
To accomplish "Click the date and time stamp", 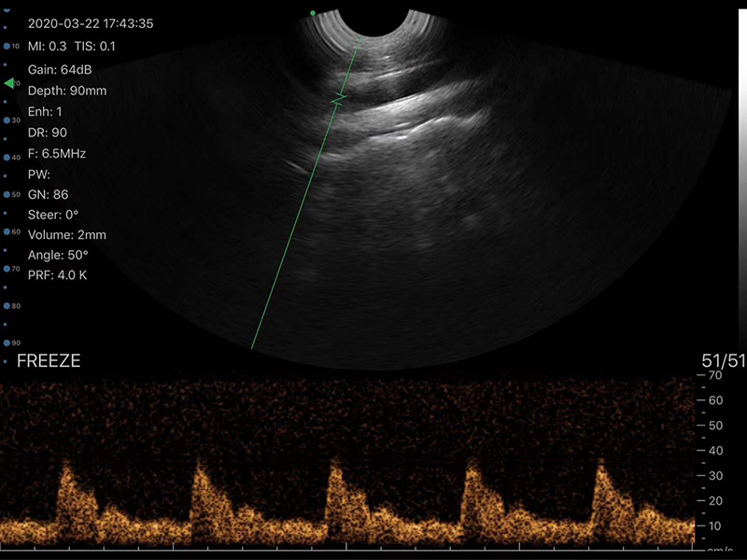I will [91, 23].
